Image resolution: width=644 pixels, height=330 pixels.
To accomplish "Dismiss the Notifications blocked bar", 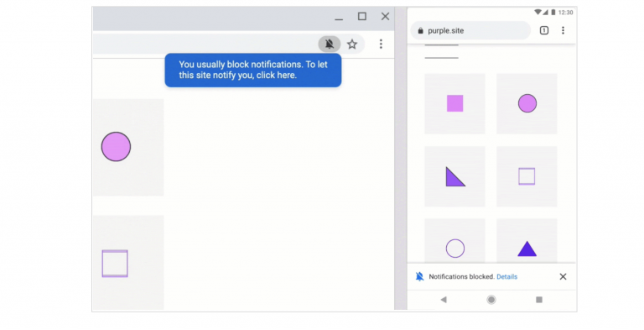I will (563, 276).
